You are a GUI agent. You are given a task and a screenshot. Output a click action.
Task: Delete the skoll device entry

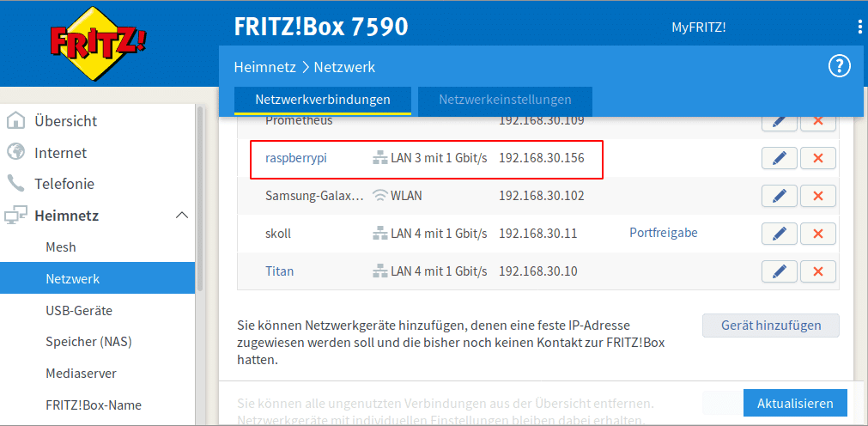817,234
